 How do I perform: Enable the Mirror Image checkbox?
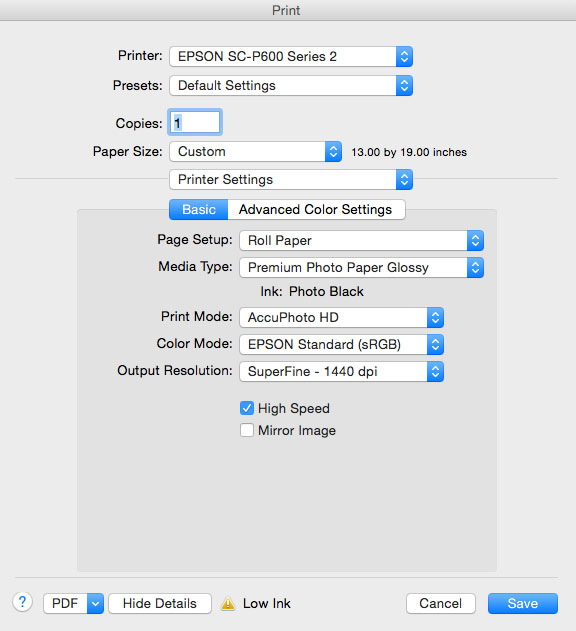click(x=247, y=430)
